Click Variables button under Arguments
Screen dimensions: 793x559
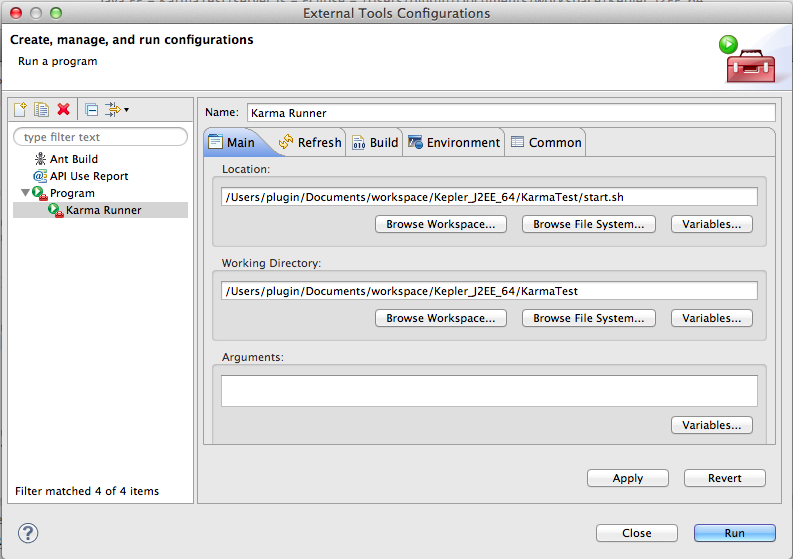point(711,425)
